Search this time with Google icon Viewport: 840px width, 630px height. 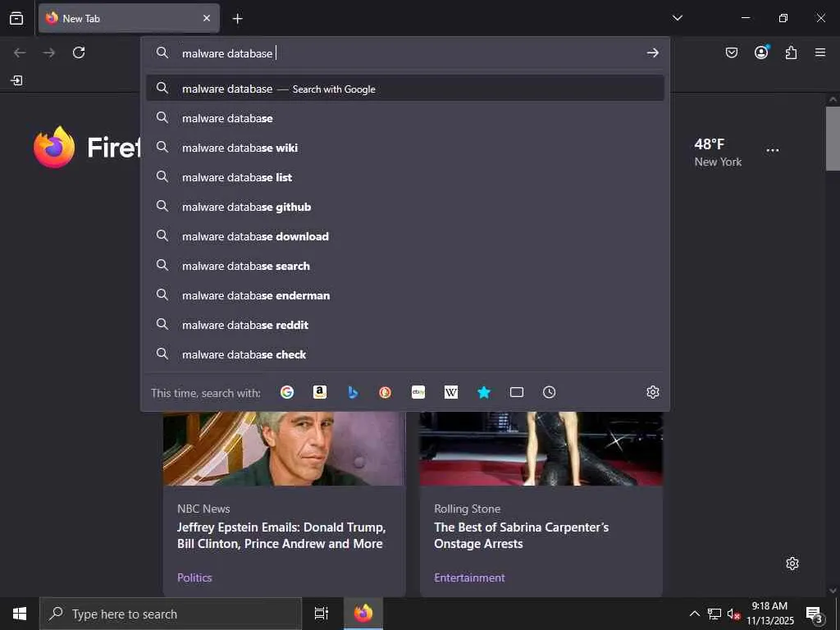tap(287, 392)
